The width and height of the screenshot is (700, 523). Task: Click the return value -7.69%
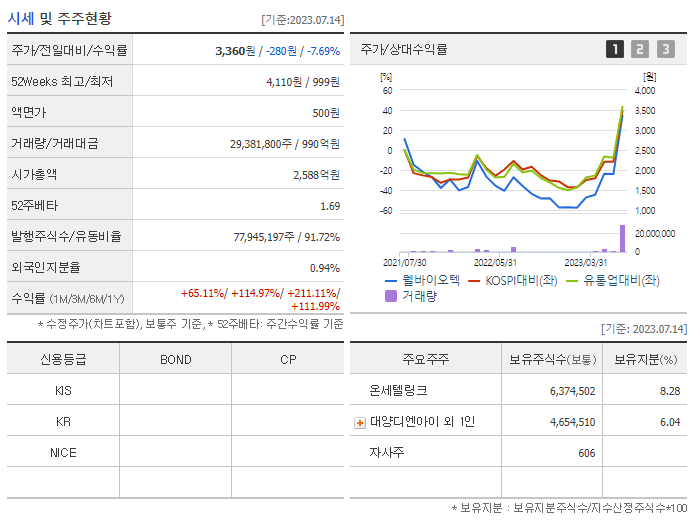[324, 51]
